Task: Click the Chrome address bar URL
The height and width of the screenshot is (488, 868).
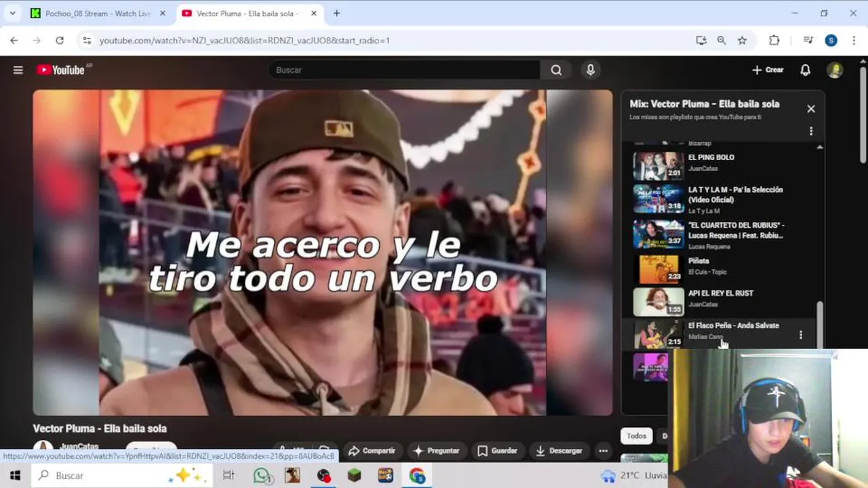Action: tap(245, 41)
